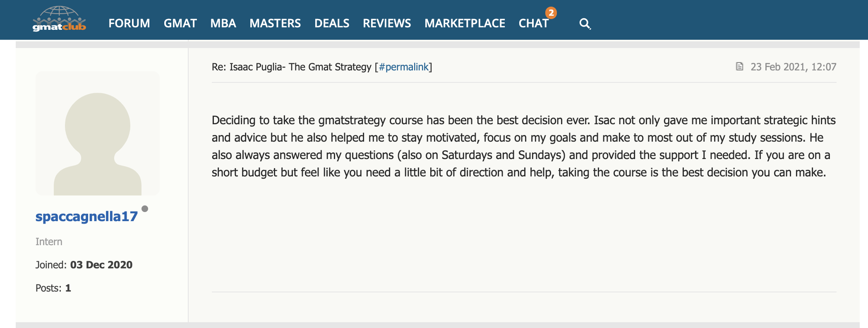
Task: Click the post timestamp 23 Feb 2021
Action: [x=794, y=67]
